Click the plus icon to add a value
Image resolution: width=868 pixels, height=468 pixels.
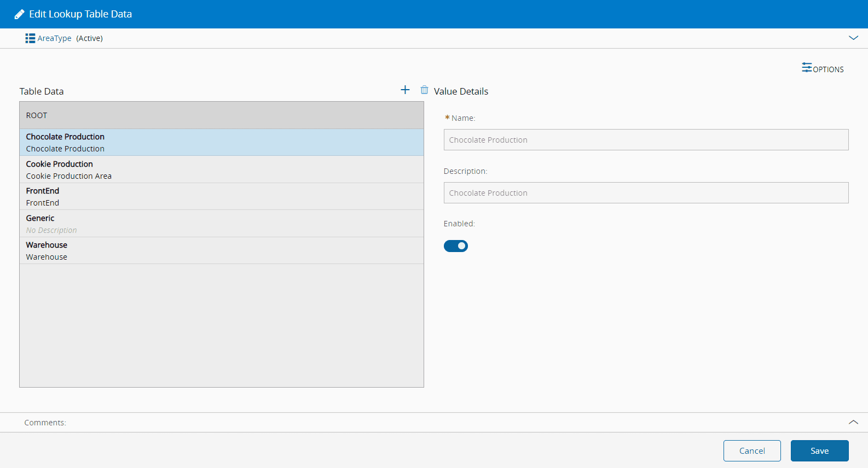coord(405,90)
